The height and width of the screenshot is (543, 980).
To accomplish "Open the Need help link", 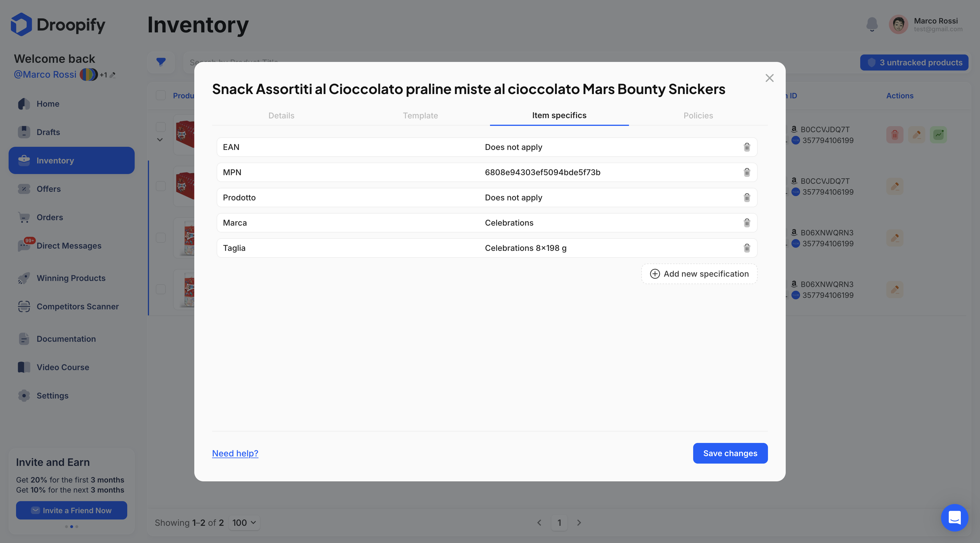I will (x=235, y=453).
